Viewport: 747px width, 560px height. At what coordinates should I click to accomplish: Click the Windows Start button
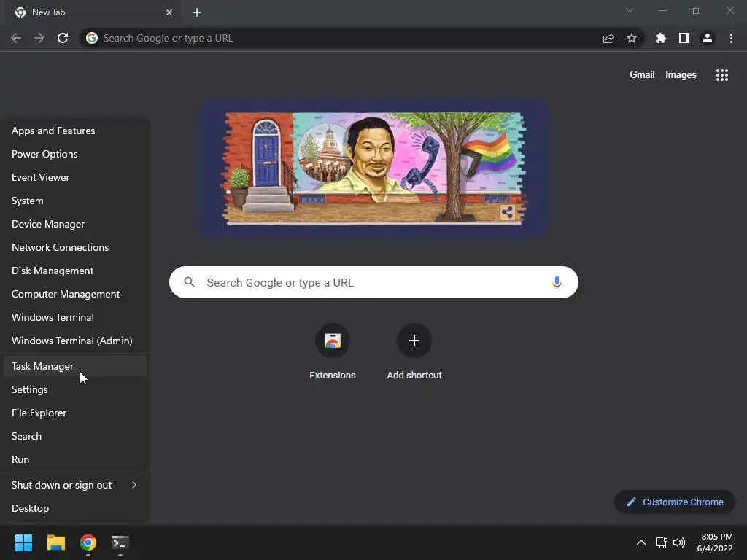[23, 542]
